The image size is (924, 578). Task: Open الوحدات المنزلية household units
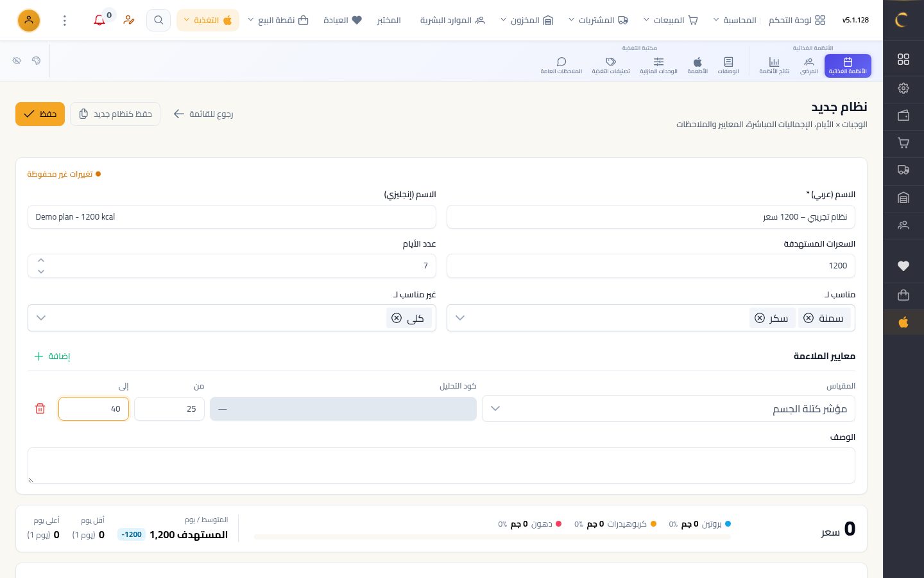(659, 66)
